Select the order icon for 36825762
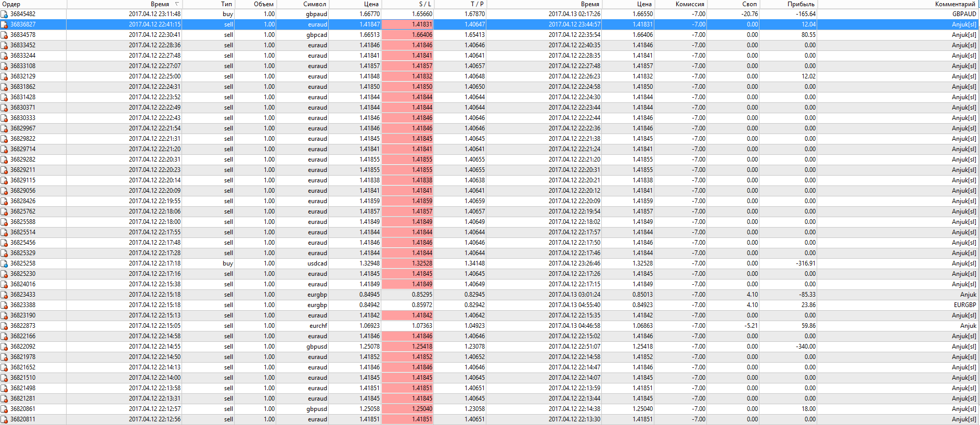This screenshot has height=425, width=980. coord(4,211)
